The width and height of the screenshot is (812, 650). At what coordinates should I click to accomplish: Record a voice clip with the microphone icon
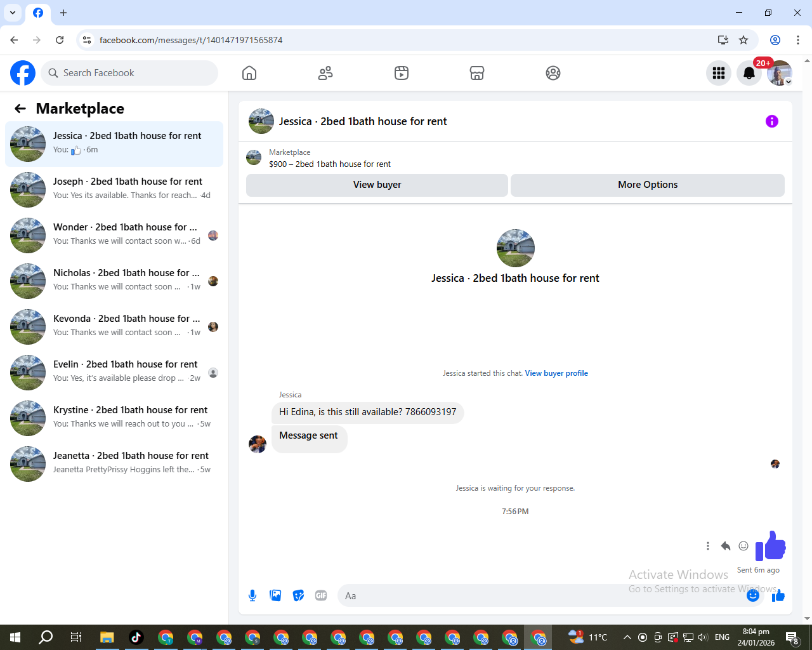(x=252, y=595)
